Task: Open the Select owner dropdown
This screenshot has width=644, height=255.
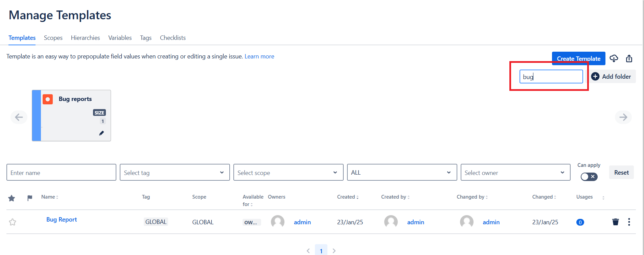Action: [x=515, y=173]
